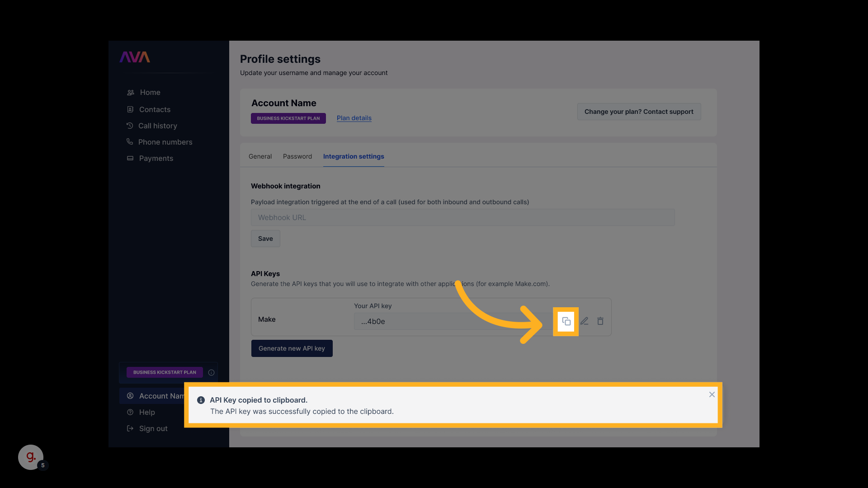868x488 pixels.
Task: Open the Payments section
Action: (x=156, y=158)
